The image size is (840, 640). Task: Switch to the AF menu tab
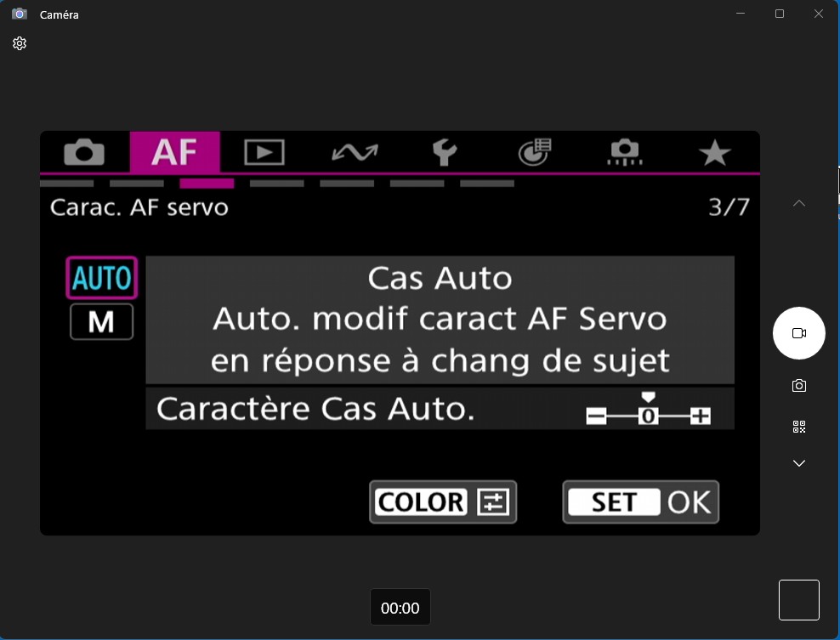tap(174, 153)
